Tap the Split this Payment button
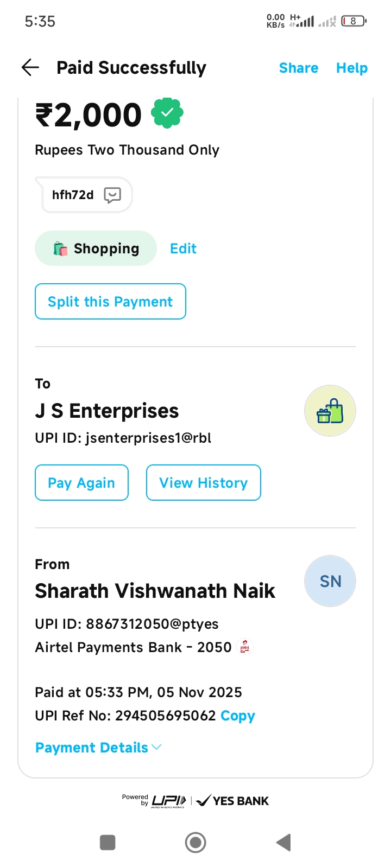 (110, 302)
